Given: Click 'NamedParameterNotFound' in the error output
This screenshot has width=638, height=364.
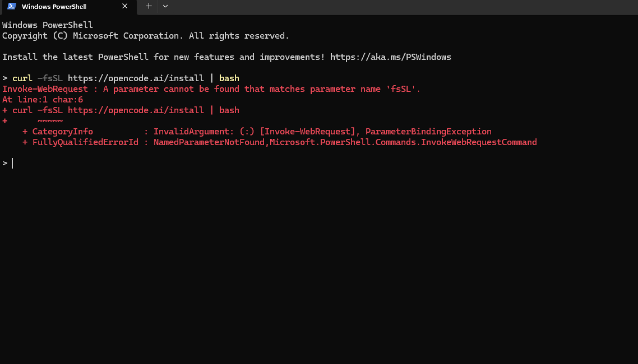Looking at the screenshot, I should click(209, 142).
